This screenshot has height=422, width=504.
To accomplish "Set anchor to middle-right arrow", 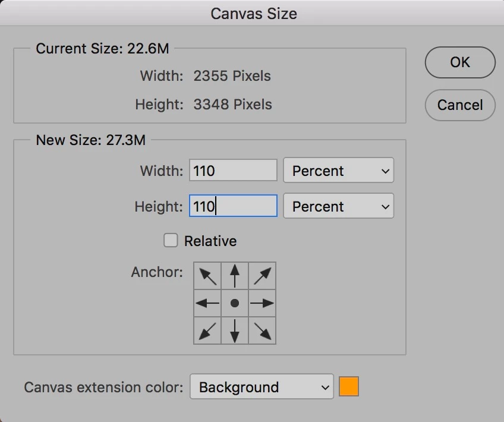I will click(x=262, y=303).
